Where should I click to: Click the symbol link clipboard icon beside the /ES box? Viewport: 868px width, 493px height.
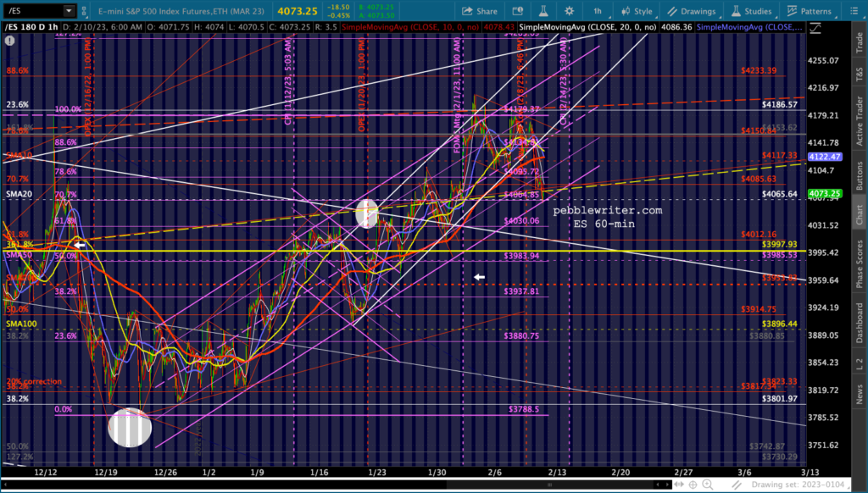coord(84,10)
